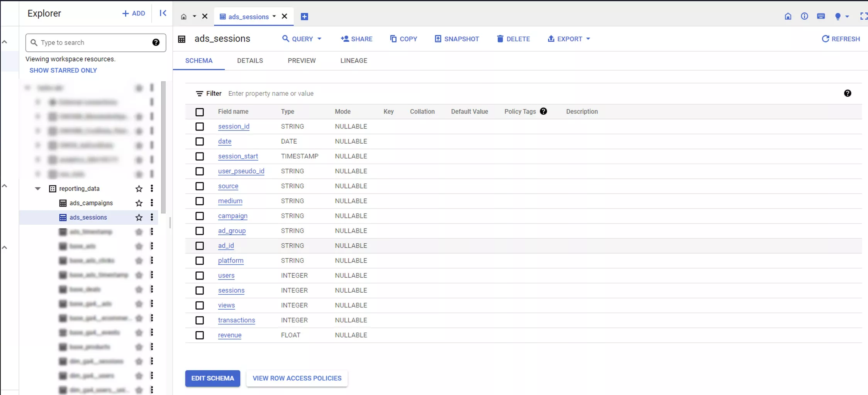The height and width of the screenshot is (395, 868).
Task: Tick the select-all header checkbox
Action: 200,112
